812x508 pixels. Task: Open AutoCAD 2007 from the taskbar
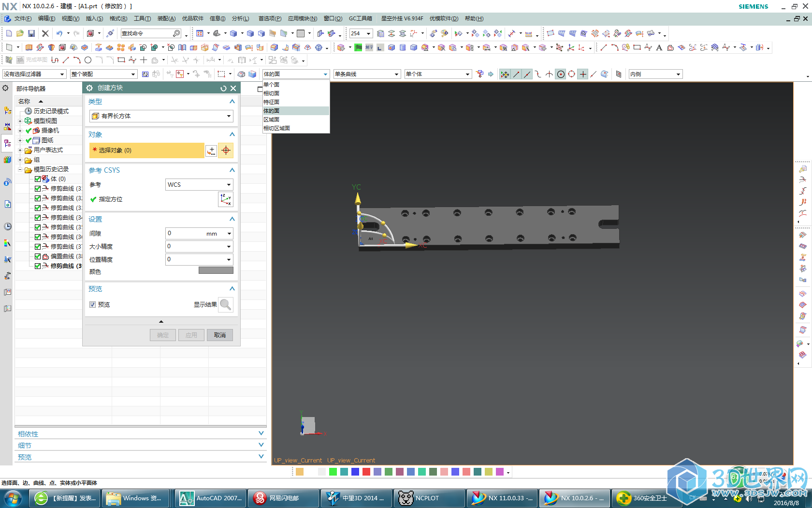coord(210,498)
